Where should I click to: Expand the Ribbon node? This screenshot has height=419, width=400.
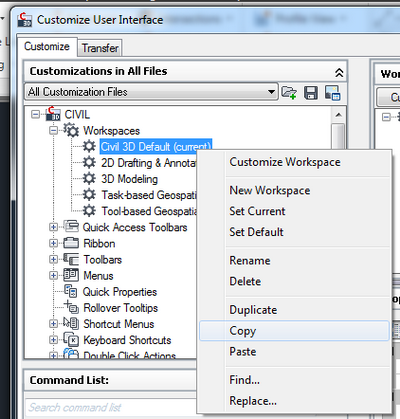[x=53, y=243]
